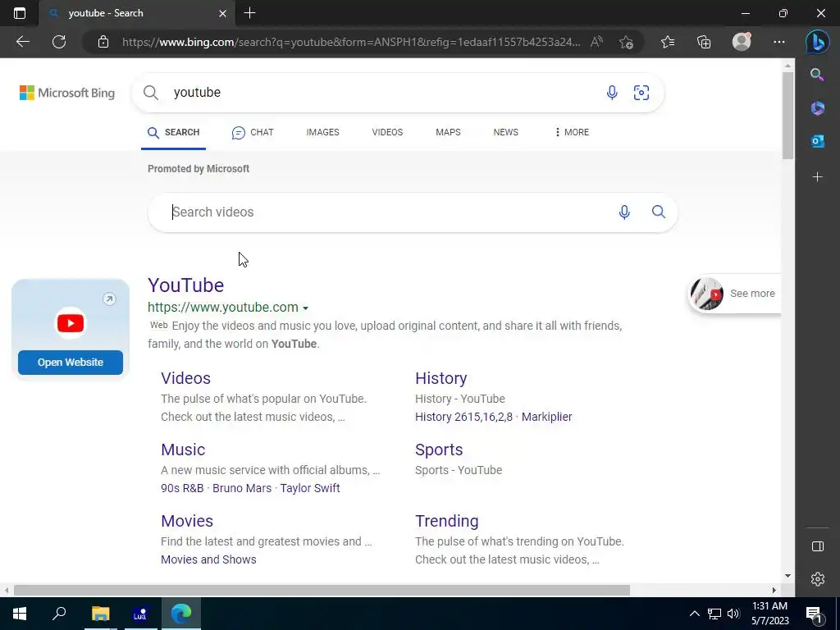The width and height of the screenshot is (840, 630).
Task: Open the 90s R&B link
Action: [x=182, y=488]
